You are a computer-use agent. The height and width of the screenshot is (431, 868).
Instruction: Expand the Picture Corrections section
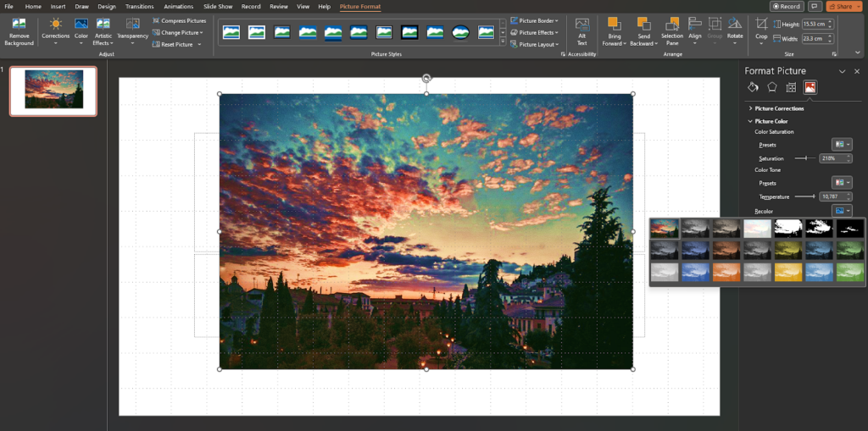(x=779, y=108)
